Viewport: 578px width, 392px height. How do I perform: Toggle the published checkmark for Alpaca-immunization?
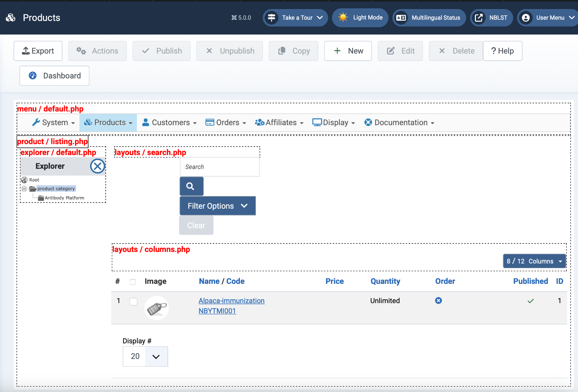(x=530, y=301)
